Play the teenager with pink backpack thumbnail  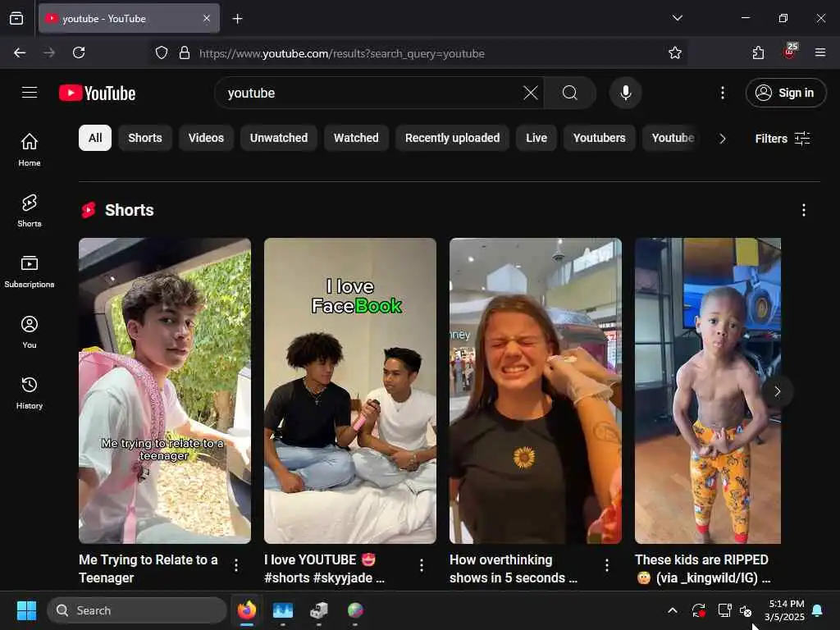(164, 390)
